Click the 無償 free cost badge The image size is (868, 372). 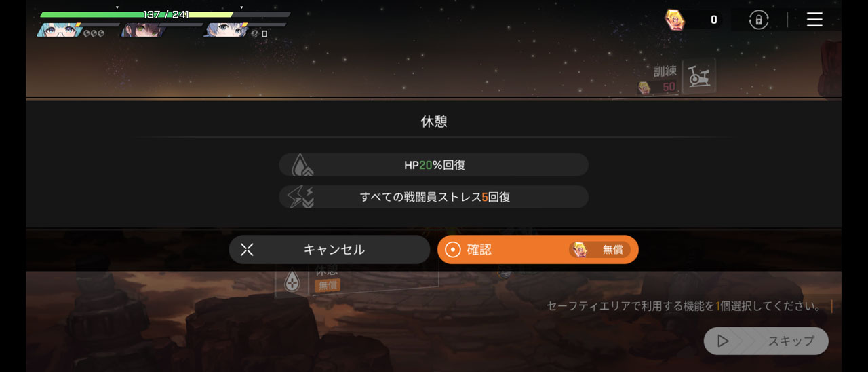pyautogui.click(x=599, y=250)
